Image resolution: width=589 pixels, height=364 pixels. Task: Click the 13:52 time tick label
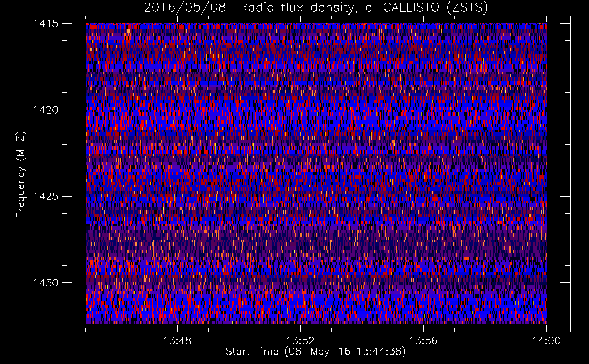point(300,341)
